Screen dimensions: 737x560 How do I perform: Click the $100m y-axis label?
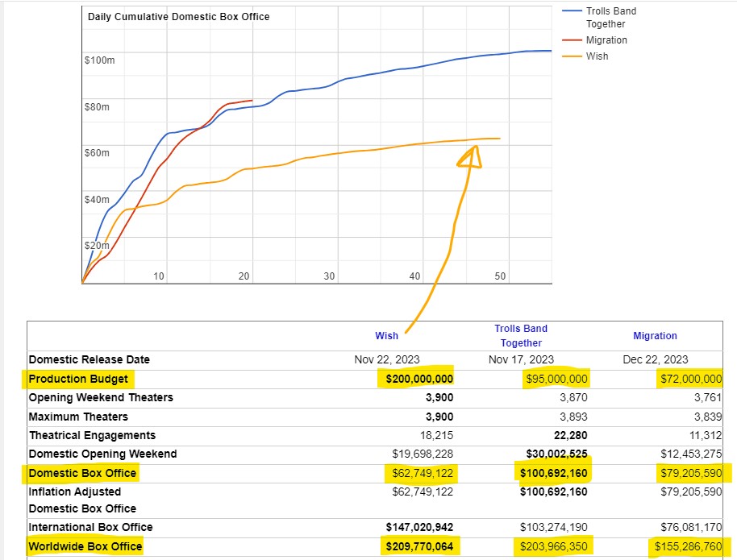99,60
